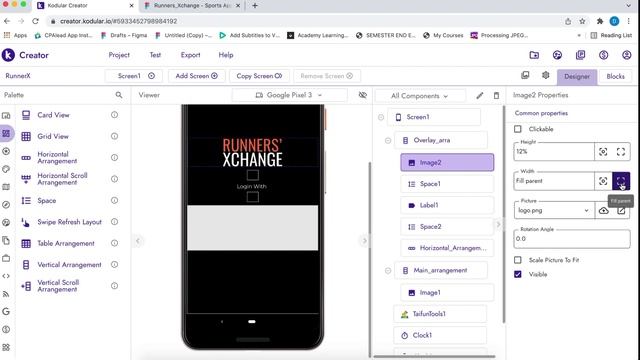Set Height to automatic icon
Image resolution: width=640 pixels, height=360 pixels.
(603, 152)
